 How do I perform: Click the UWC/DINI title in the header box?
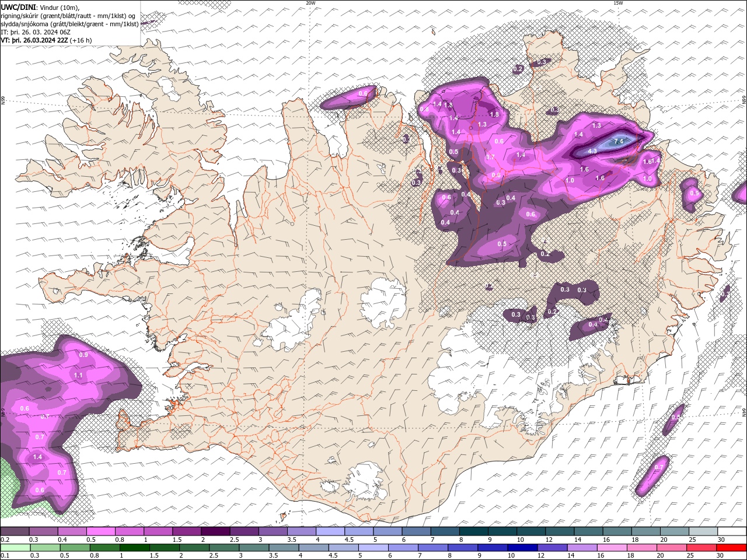pos(19,6)
